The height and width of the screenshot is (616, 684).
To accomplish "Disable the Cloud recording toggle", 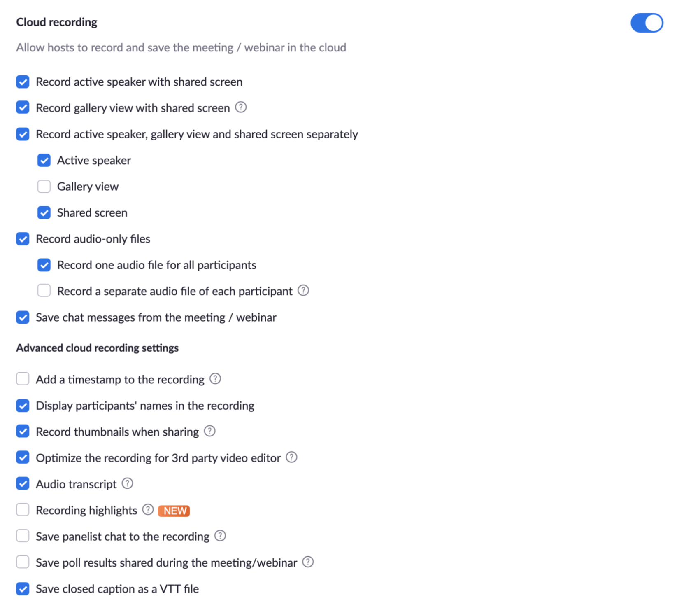I will (x=646, y=23).
